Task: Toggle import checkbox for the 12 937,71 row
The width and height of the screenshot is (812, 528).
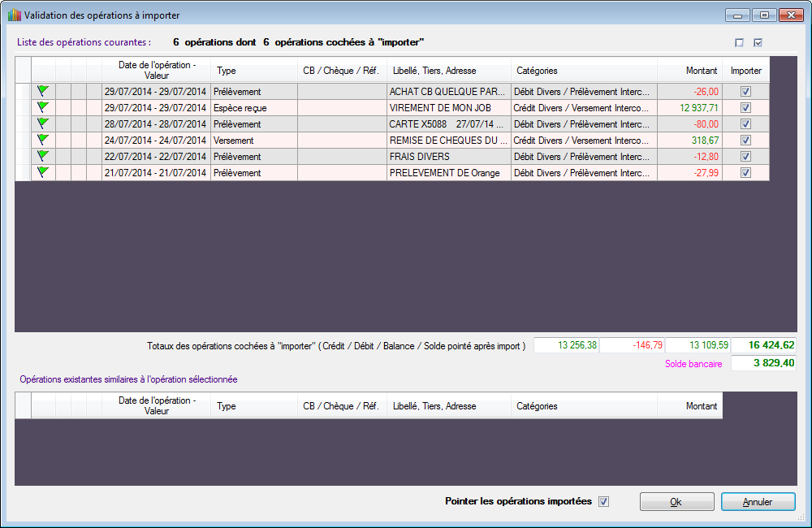Action: 745,108
